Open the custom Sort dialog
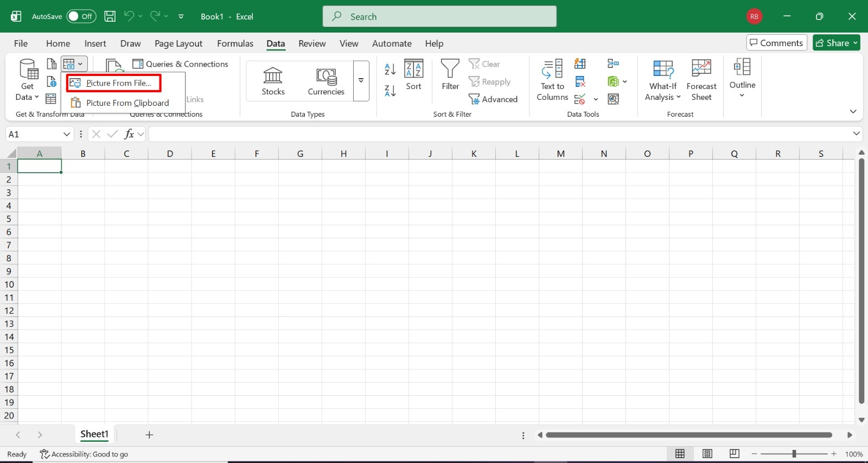This screenshot has height=463, width=868. 413,75
